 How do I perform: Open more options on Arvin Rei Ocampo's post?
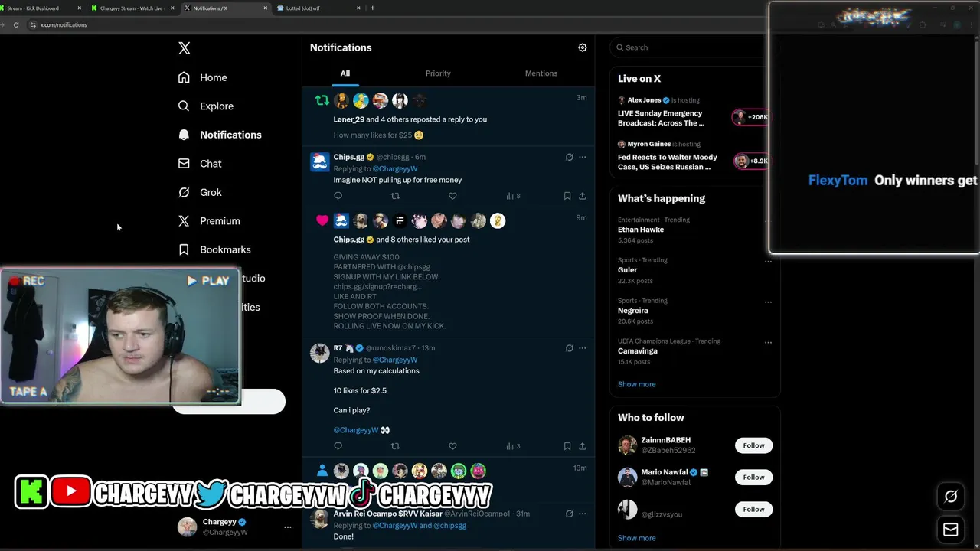pos(583,514)
